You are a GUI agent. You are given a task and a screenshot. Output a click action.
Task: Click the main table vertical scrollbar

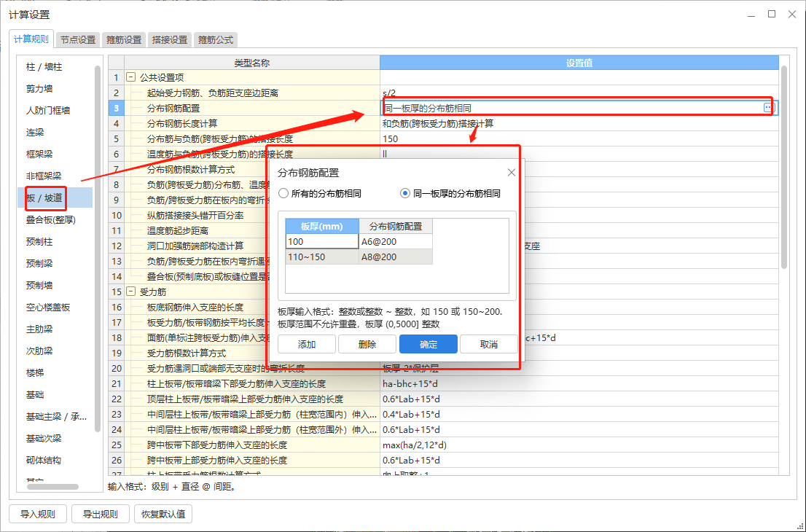pyautogui.click(x=784, y=167)
